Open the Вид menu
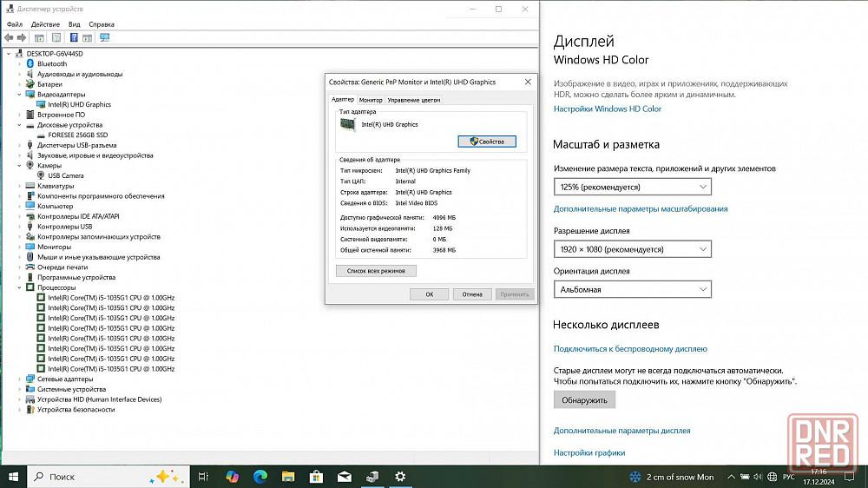Viewport: 868px width, 488px height. 74,24
